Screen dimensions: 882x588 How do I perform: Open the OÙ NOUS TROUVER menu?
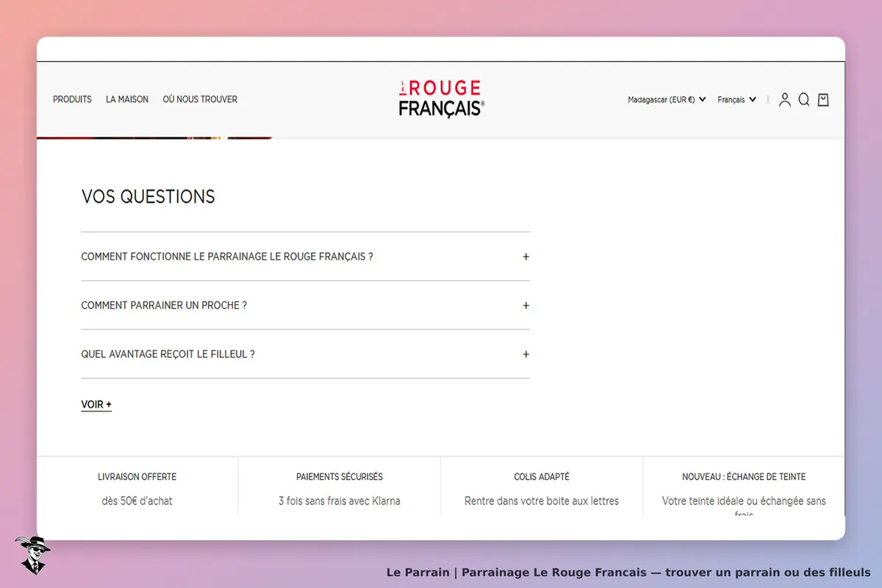pyautogui.click(x=200, y=99)
